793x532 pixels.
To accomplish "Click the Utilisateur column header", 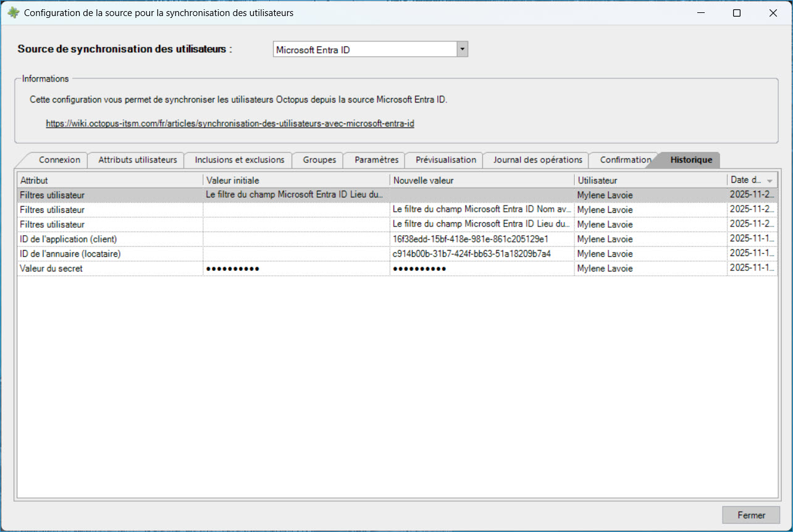I will click(650, 180).
